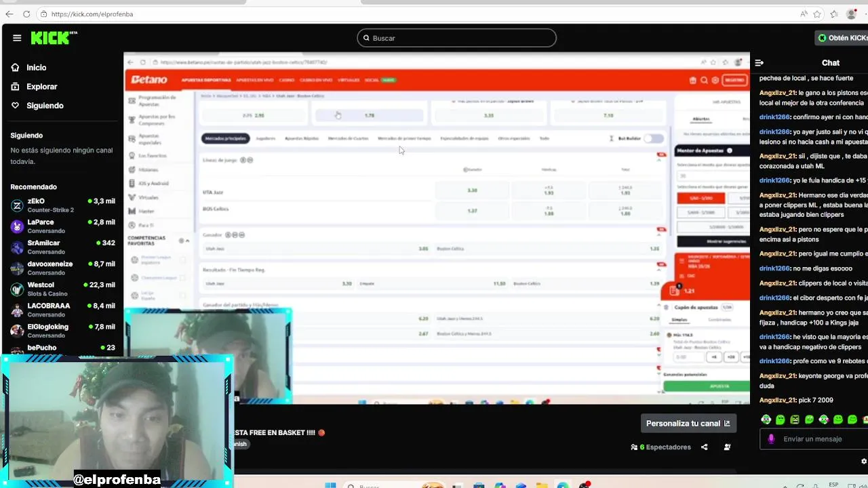868x488 pixels.
Task: Click Westcol channel avatar
Action: 17,289
